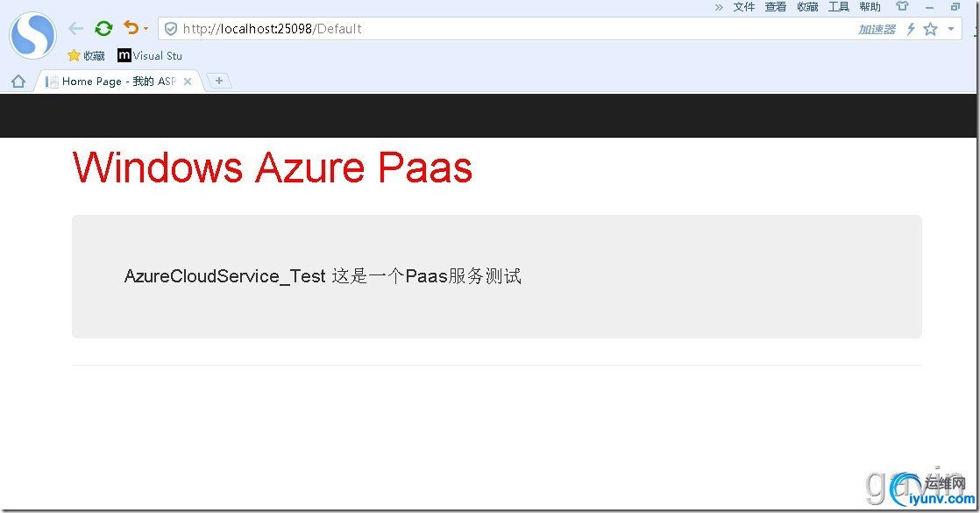Open the 查看 menu
Image resolution: width=980 pixels, height=513 pixels.
coord(776,7)
